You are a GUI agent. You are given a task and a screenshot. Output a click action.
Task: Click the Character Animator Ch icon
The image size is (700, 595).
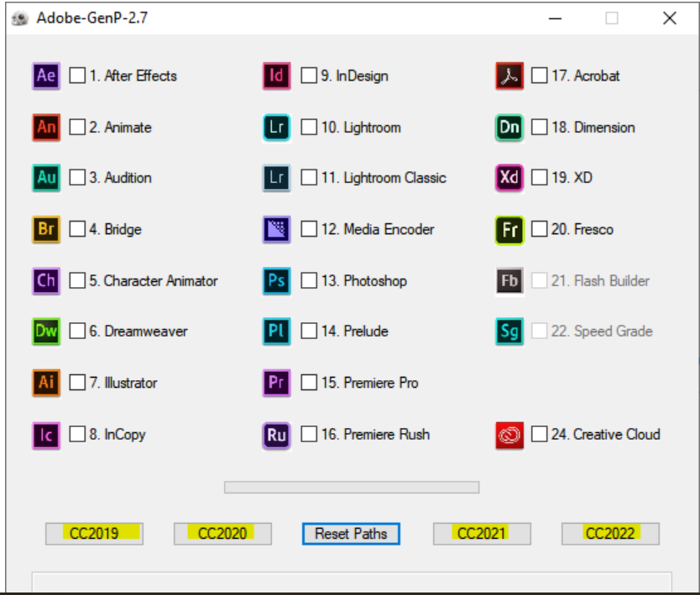point(46,281)
